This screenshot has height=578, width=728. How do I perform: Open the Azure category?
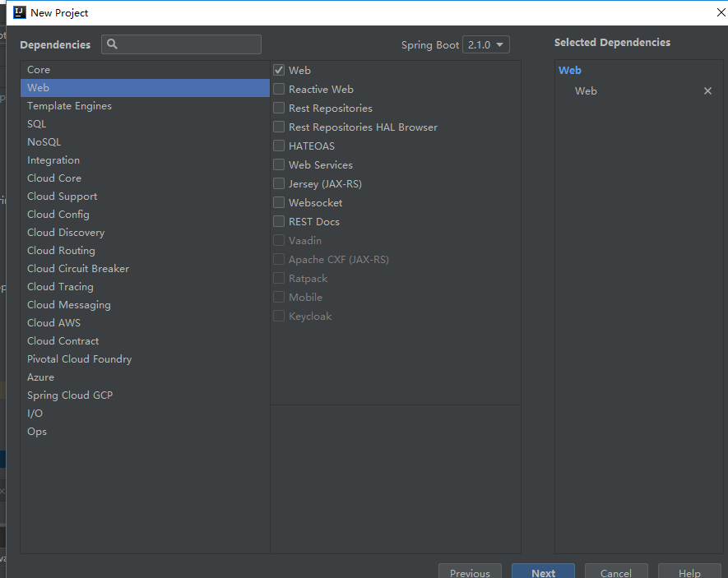pyautogui.click(x=145, y=377)
